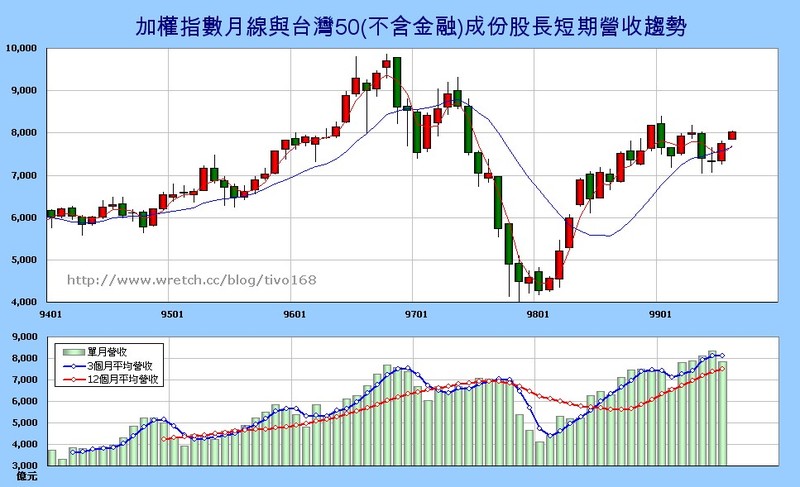Click the 6,000 label on the upper chart axis
800x487 pixels.
click(x=24, y=218)
